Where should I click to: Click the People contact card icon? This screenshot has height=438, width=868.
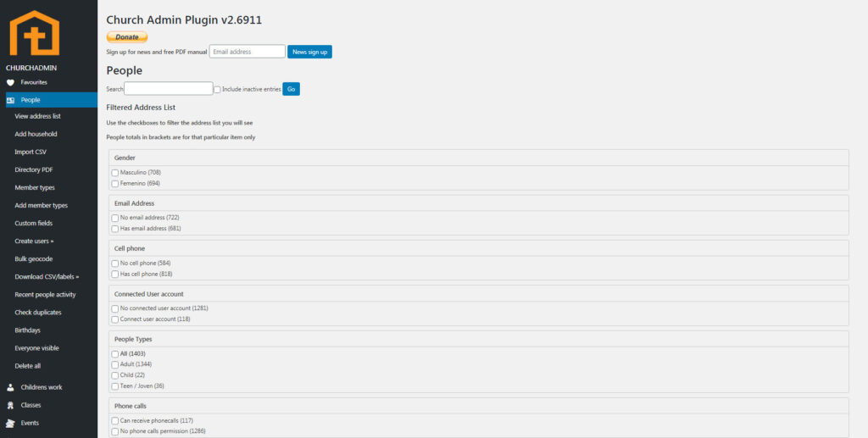(x=10, y=100)
